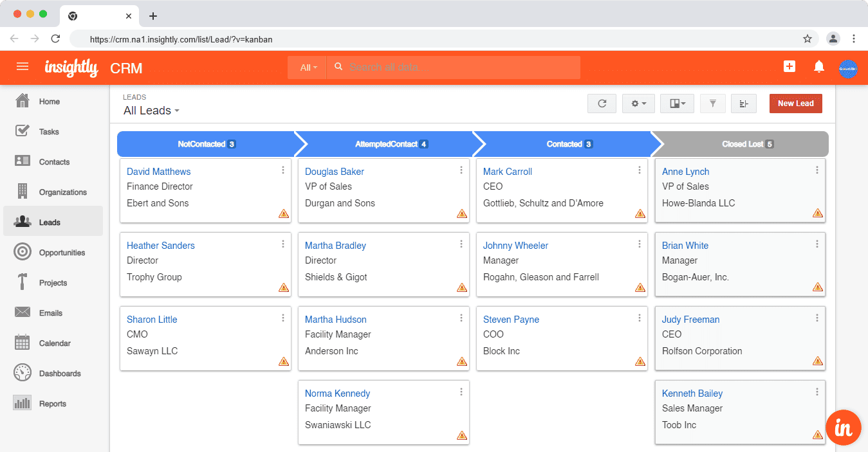Click the notification bell icon
The image size is (868, 452).
pos(817,66)
